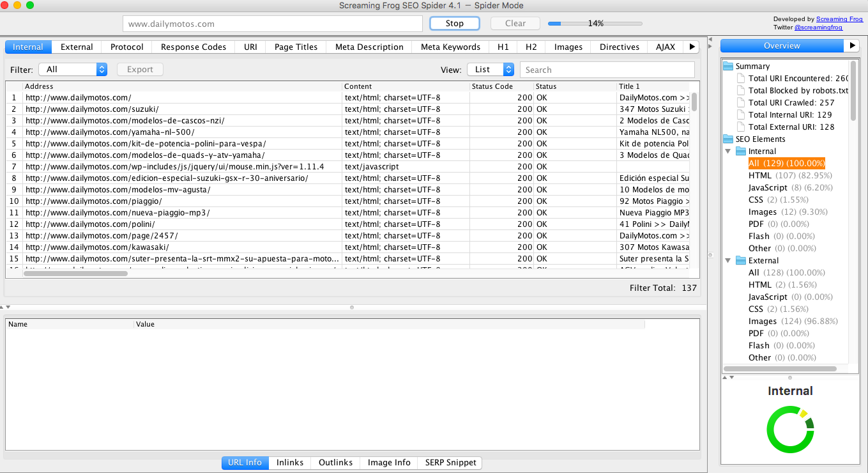Image resolution: width=868 pixels, height=473 pixels.
Task: Switch to the Response Codes tab
Action: coord(193,47)
